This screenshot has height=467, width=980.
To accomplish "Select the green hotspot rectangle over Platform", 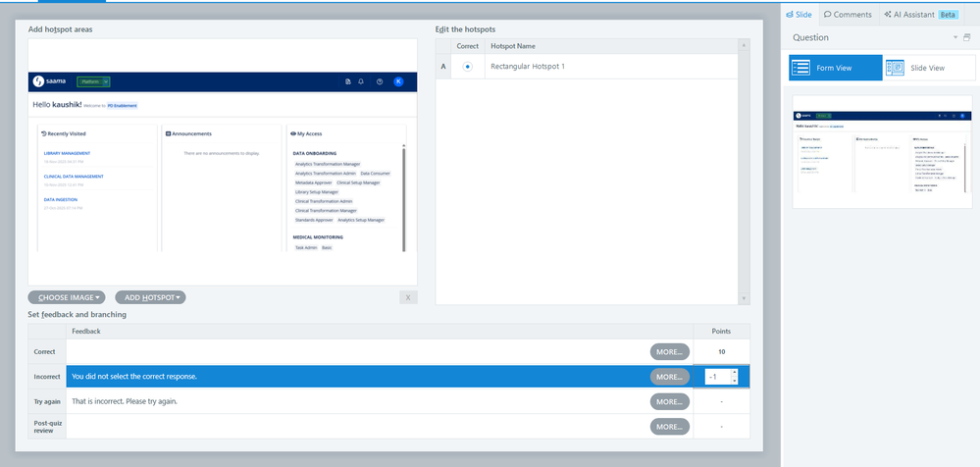I will point(94,81).
